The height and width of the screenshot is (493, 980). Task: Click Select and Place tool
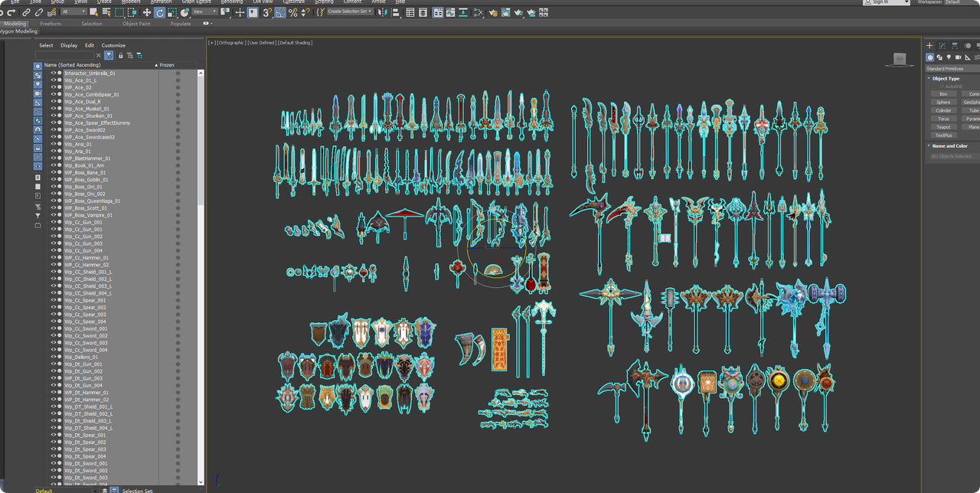pos(185,12)
